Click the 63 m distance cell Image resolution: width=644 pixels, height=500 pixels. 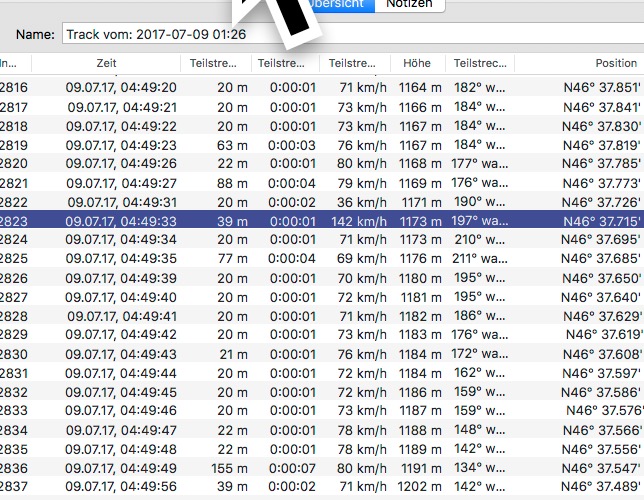coord(231,145)
